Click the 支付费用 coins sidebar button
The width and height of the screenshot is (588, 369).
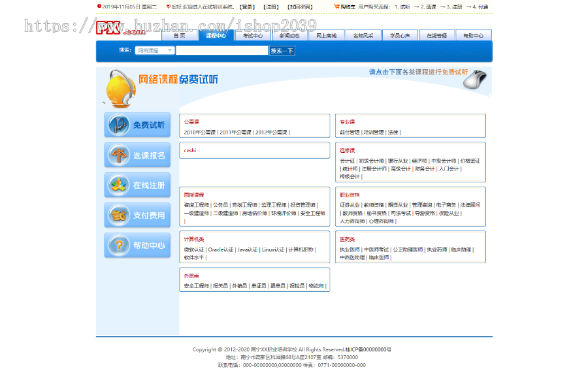[x=137, y=215]
